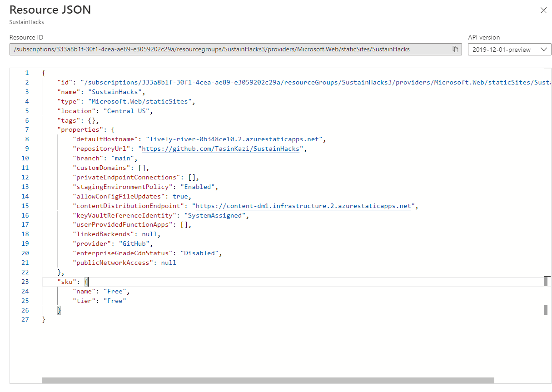Screen dimensions: 552x392
Task: Click line number 7 in the gutter
Action: coord(27,129)
